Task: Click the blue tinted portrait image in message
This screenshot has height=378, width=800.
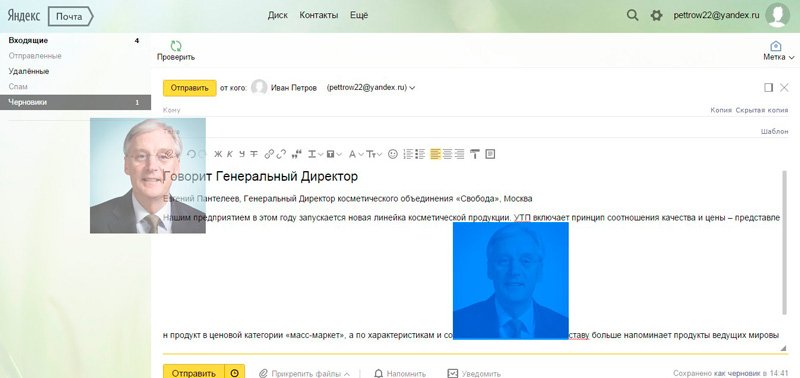Action: [511, 280]
